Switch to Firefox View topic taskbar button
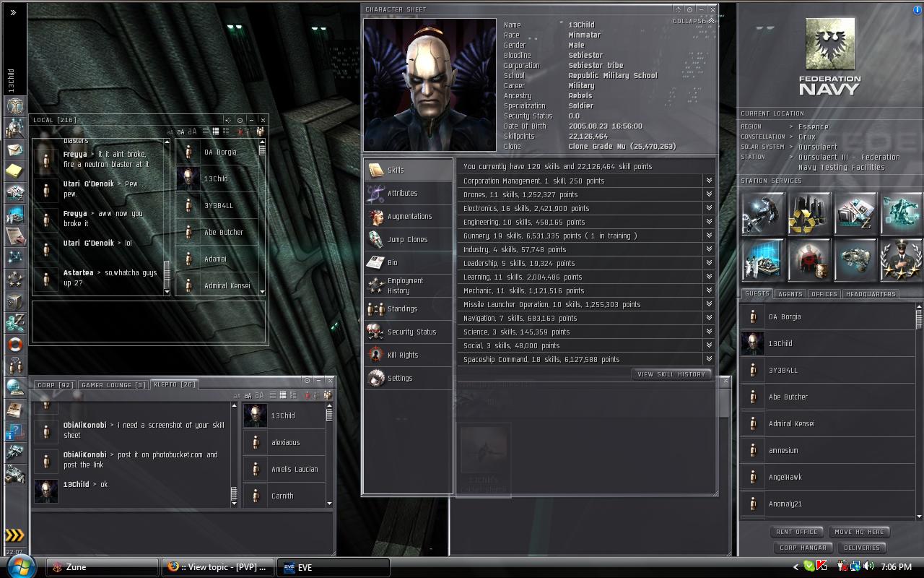This screenshot has width=924, height=578. pyautogui.click(x=218, y=567)
